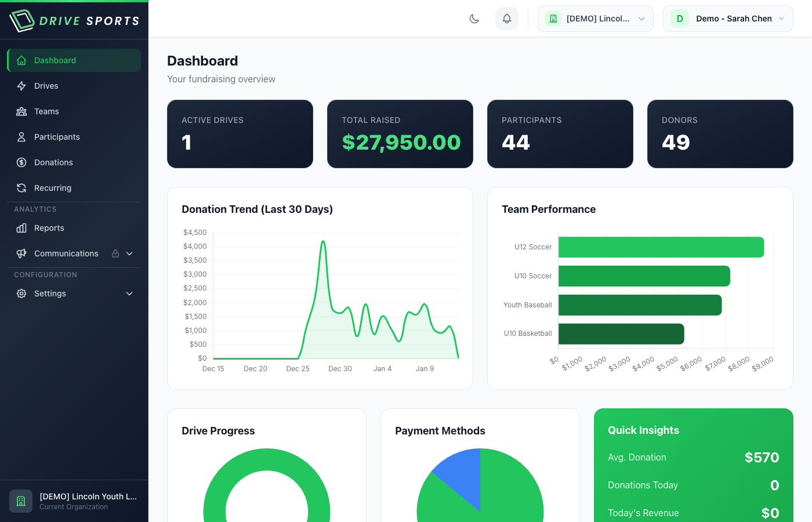Click the Settings gear icon
812x522 pixels.
click(21, 293)
